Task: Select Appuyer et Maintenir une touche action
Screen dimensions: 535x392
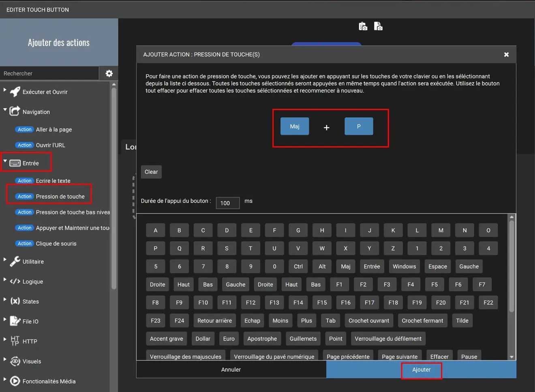Action: [62, 228]
